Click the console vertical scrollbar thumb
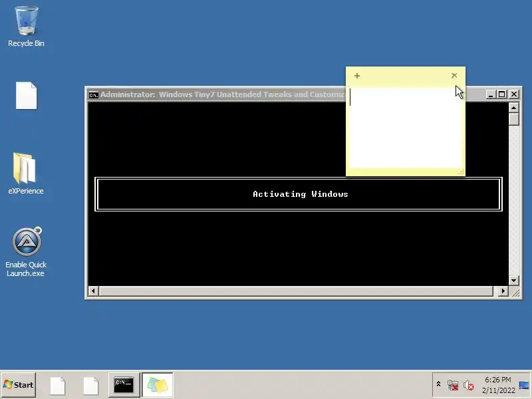 [513, 119]
